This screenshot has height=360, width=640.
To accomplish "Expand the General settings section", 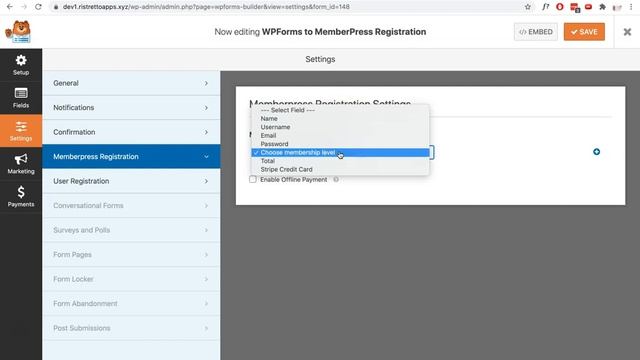I will pyautogui.click(x=131, y=83).
